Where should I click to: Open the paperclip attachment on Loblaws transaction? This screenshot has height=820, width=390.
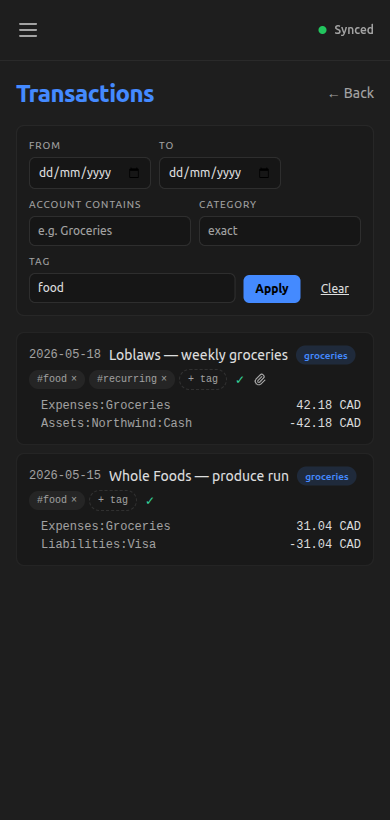coord(260,380)
